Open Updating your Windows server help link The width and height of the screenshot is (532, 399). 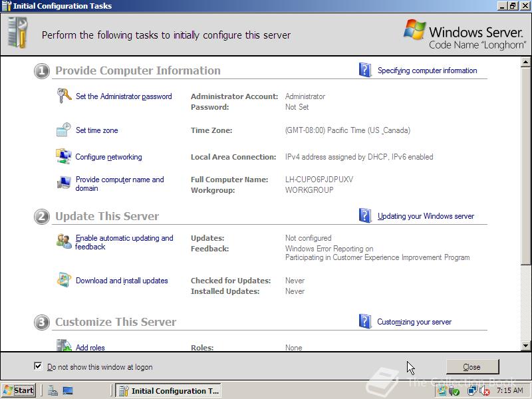point(426,216)
